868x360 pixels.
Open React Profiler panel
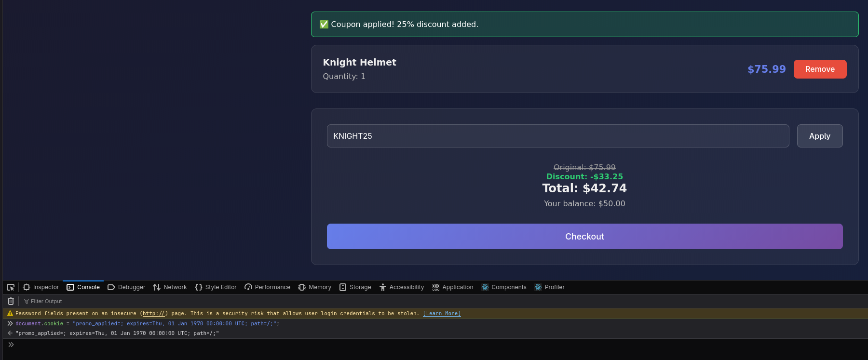click(x=550, y=287)
